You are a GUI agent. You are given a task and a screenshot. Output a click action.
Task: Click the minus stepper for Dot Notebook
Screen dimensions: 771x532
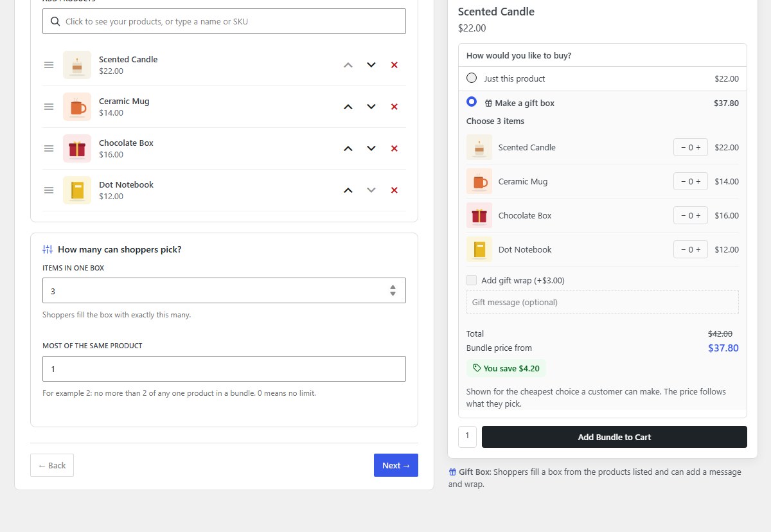point(682,250)
